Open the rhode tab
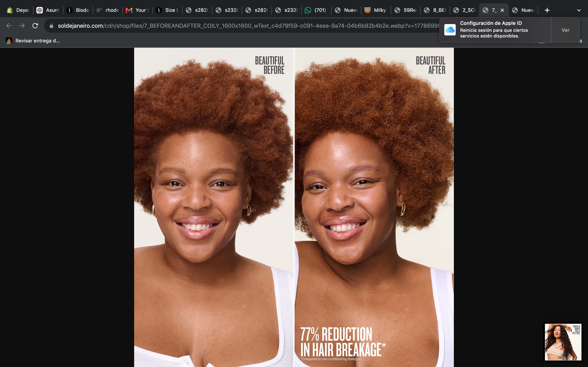Screen dimensions: 588x367 click(x=108, y=10)
